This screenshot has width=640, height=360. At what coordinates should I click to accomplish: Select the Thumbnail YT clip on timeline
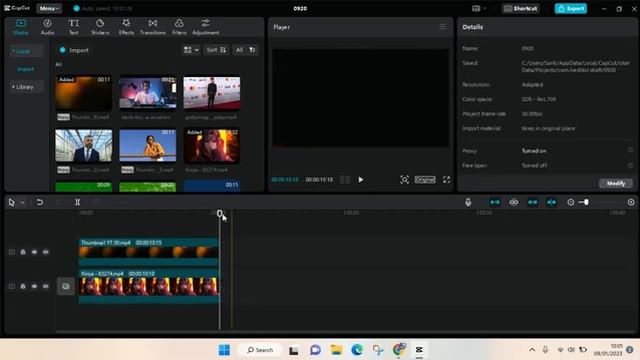149,252
